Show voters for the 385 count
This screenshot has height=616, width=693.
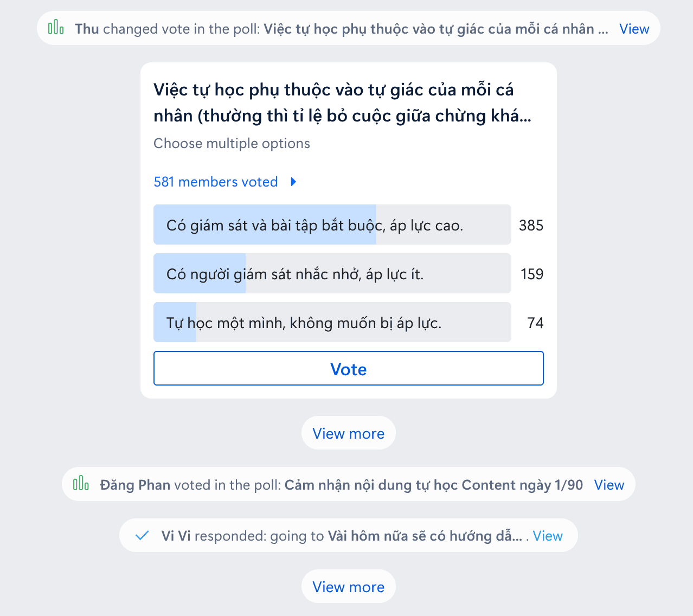(x=531, y=225)
